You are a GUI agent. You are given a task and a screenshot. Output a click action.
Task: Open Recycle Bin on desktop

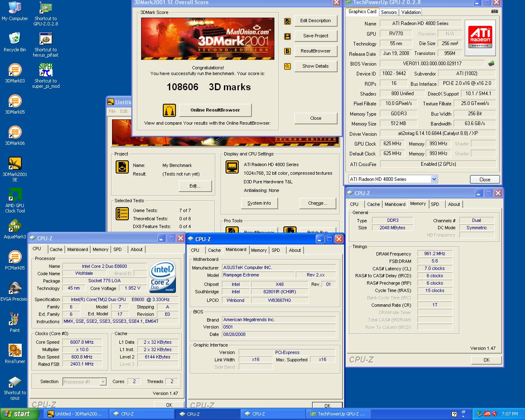pos(15,42)
